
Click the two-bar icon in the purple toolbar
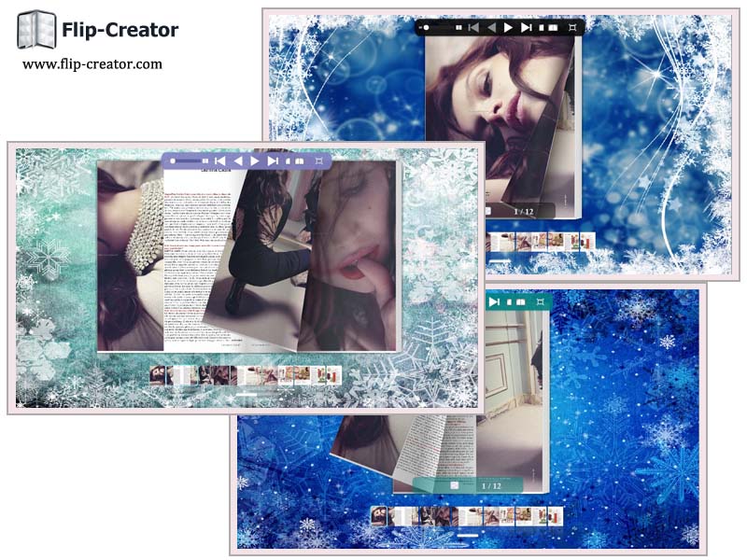[205, 161]
